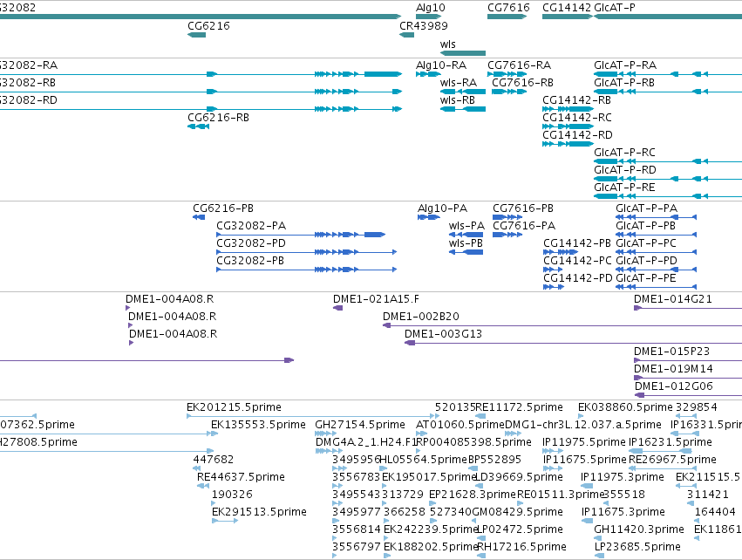742x560 pixels.
Task: Click the DME1-019M14 clone label
Action: point(673,369)
